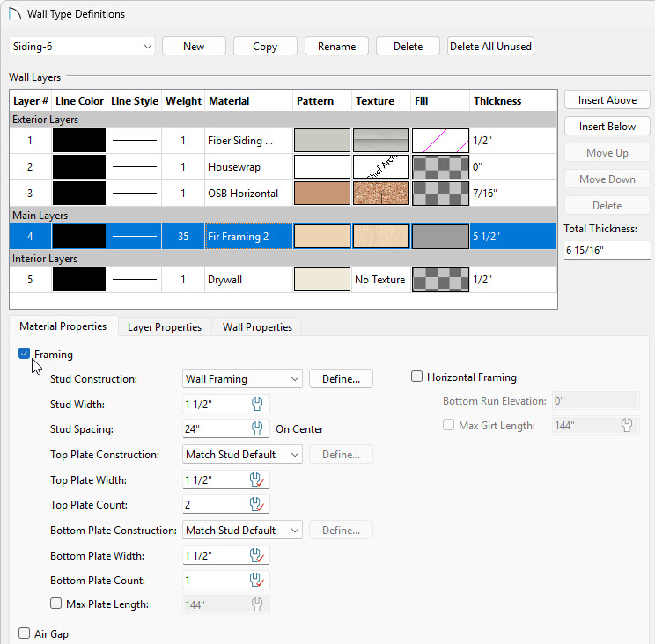Screen dimensions: 655x644
Task: Click the Insert Above button
Action: coord(607,100)
